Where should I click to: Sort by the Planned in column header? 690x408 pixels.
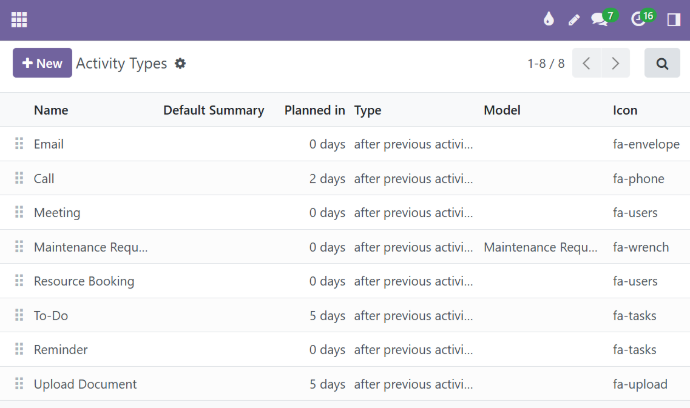coord(314,110)
